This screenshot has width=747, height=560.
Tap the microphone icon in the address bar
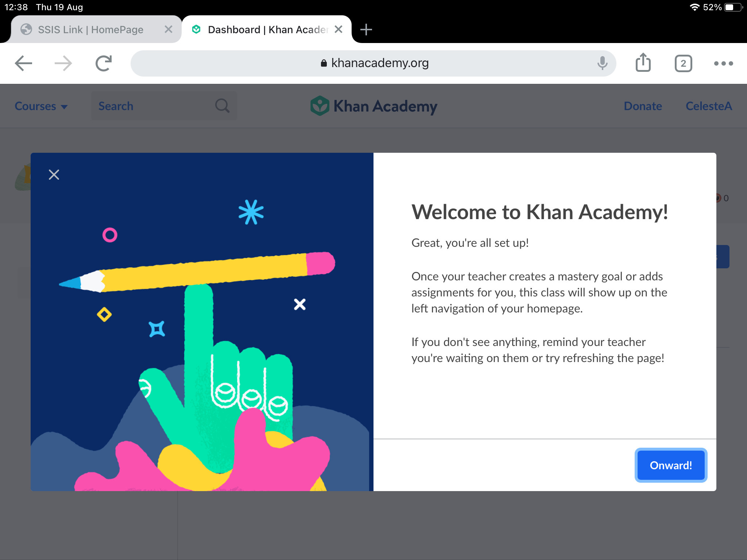pyautogui.click(x=602, y=63)
